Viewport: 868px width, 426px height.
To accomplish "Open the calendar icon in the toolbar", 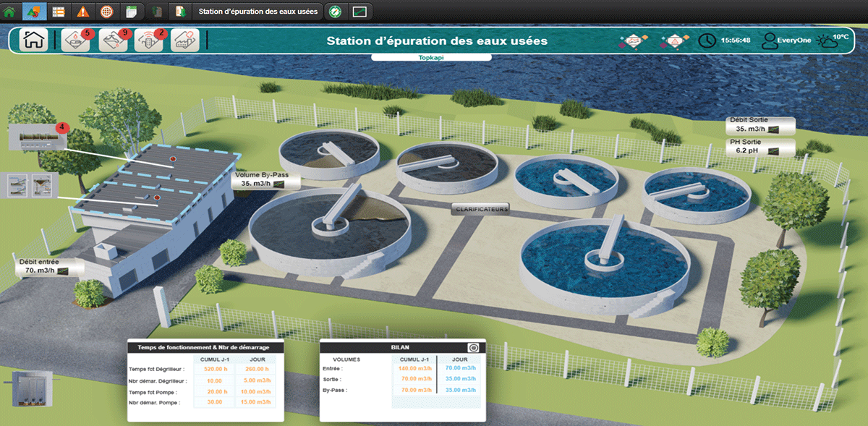I will coord(131,11).
